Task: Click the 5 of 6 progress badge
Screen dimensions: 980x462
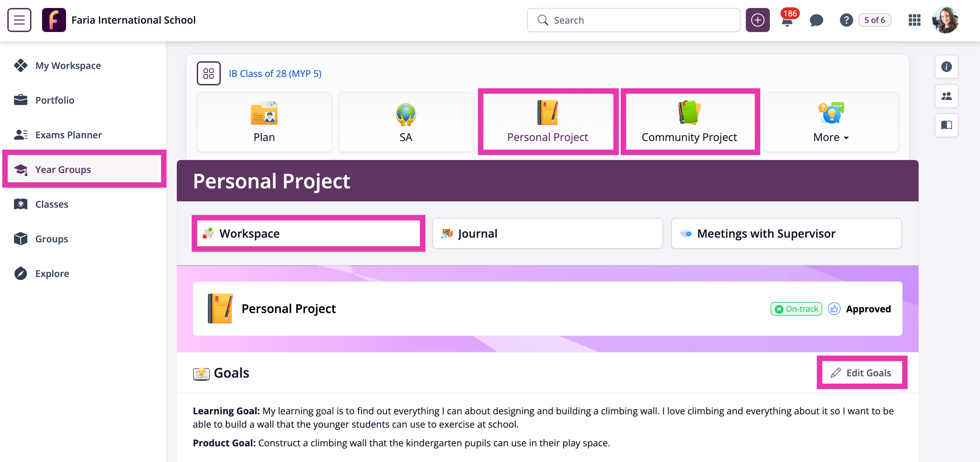Action: click(875, 20)
